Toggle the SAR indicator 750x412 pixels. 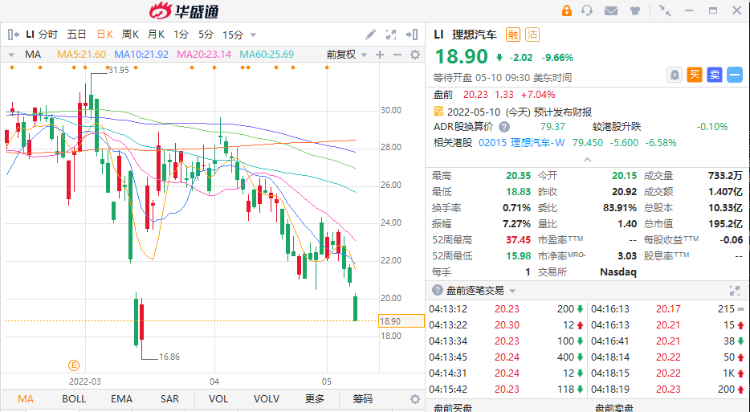click(169, 399)
